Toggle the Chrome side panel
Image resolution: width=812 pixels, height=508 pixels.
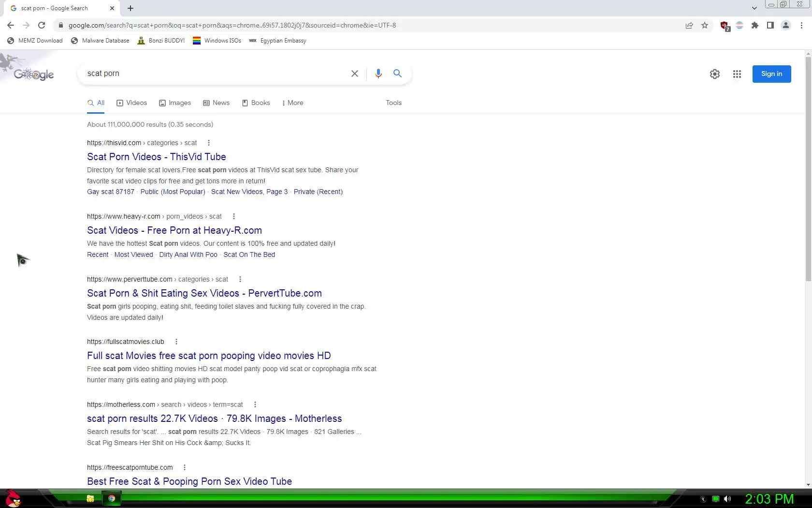tap(770, 25)
